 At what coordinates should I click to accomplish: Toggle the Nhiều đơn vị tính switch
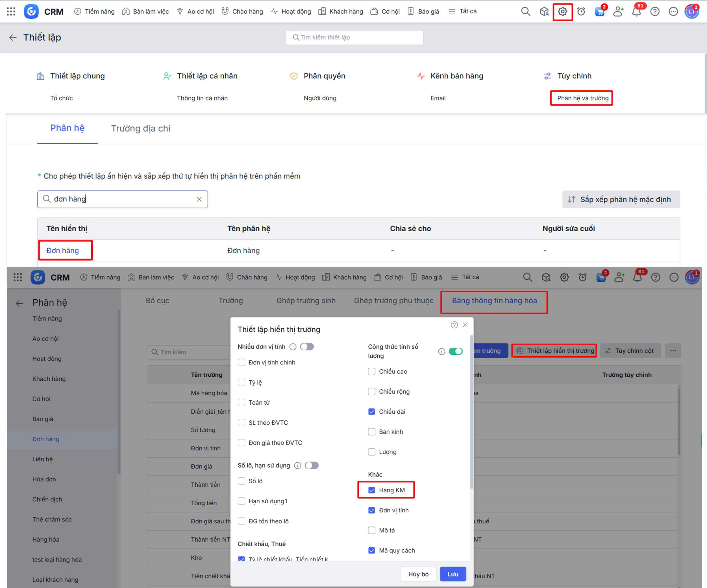click(307, 346)
